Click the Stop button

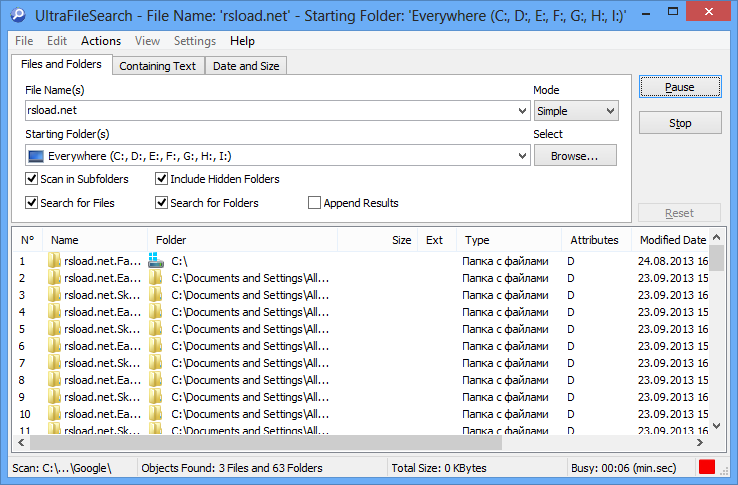pyautogui.click(x=680, y=123)
